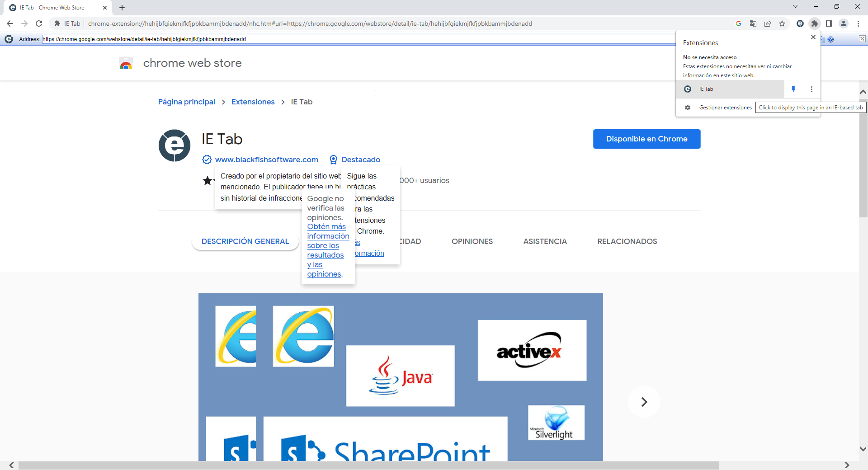The width and height of the screenshot is (868, 470).
Task: Select the ASISTENCIA tab
Action: [x=545, y=241]
